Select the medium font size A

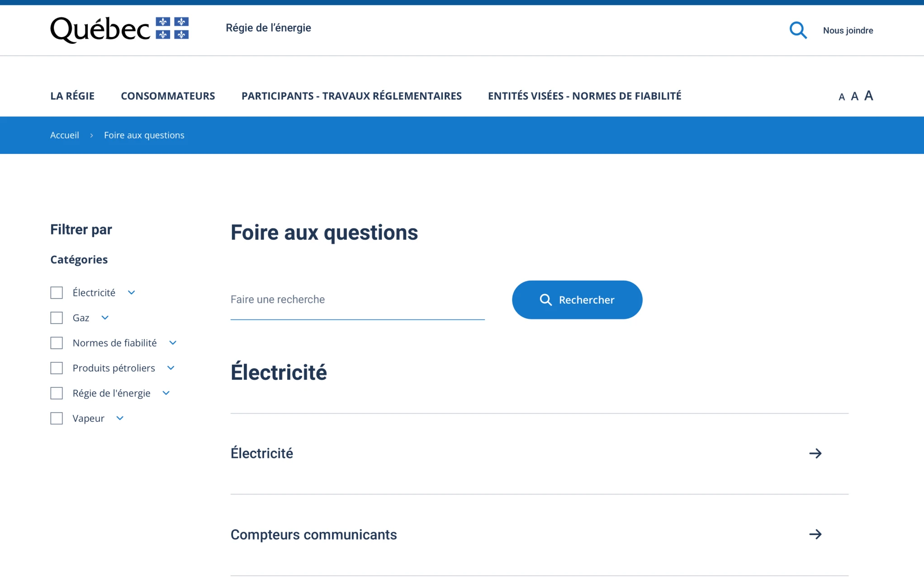point(854,96)
